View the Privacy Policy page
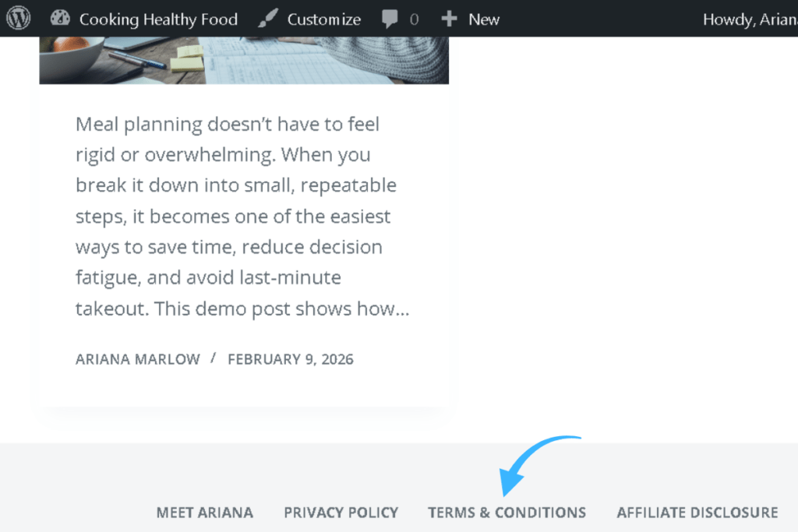The width and height of the screenshot is (798, 532). pyautogui.click(x=341, y=513)
